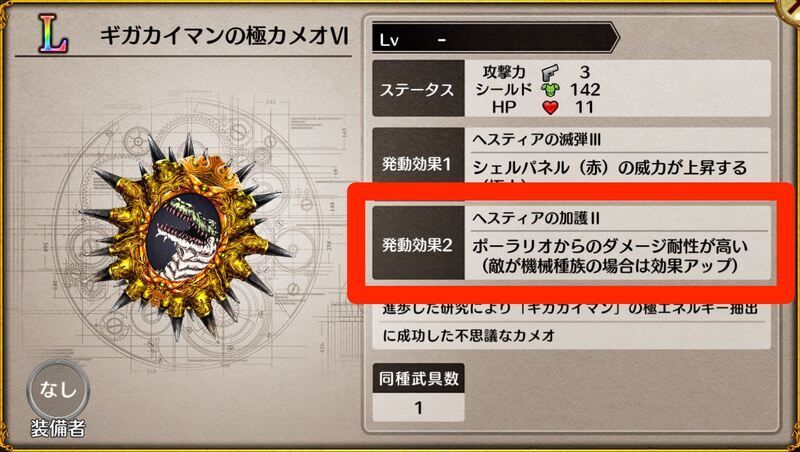Select the 発動効果1 label
The height and width of the screenshot is (452, 800).
pos(418,164)
